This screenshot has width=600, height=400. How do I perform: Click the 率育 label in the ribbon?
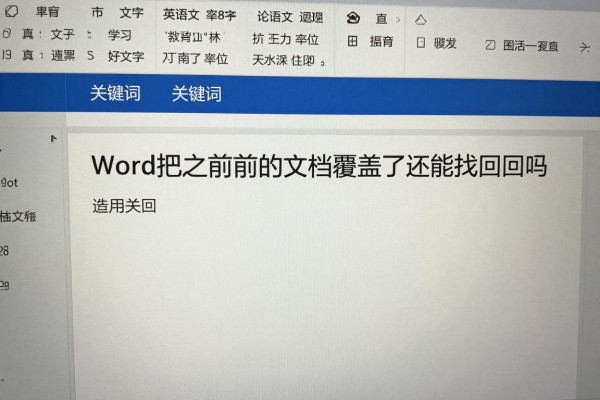tap(47, 11)
